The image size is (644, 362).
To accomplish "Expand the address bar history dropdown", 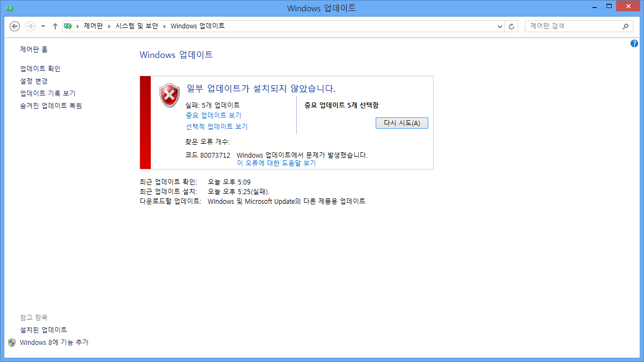I will (x=500, y=26).
